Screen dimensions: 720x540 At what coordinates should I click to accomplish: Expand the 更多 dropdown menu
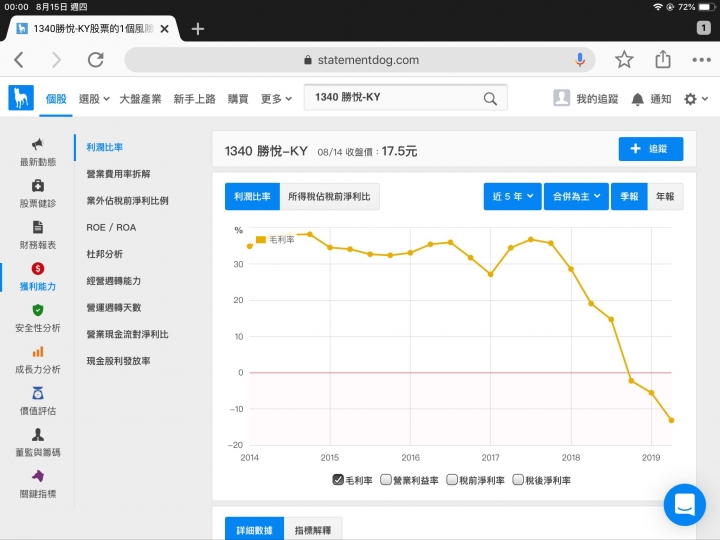(x=276, y=99)
